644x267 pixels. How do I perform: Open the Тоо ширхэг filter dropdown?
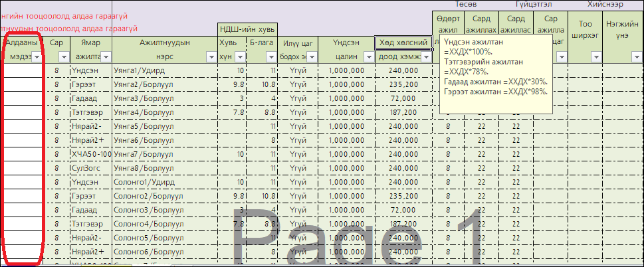pyautogui.click(x=595, y=58)
